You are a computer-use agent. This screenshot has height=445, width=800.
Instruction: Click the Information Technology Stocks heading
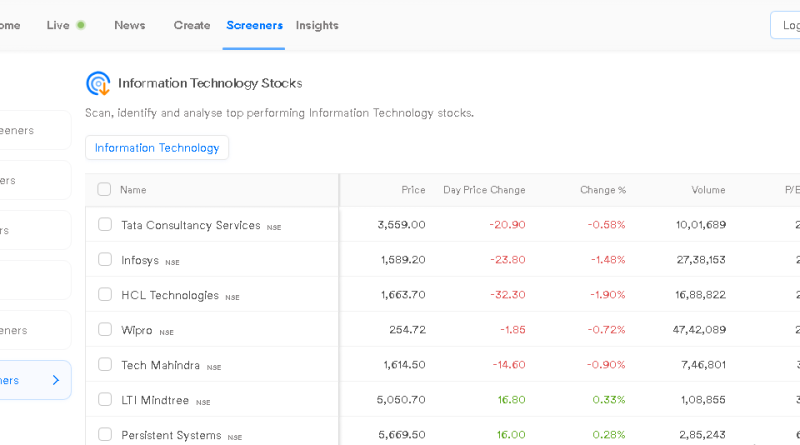(210, 83)
